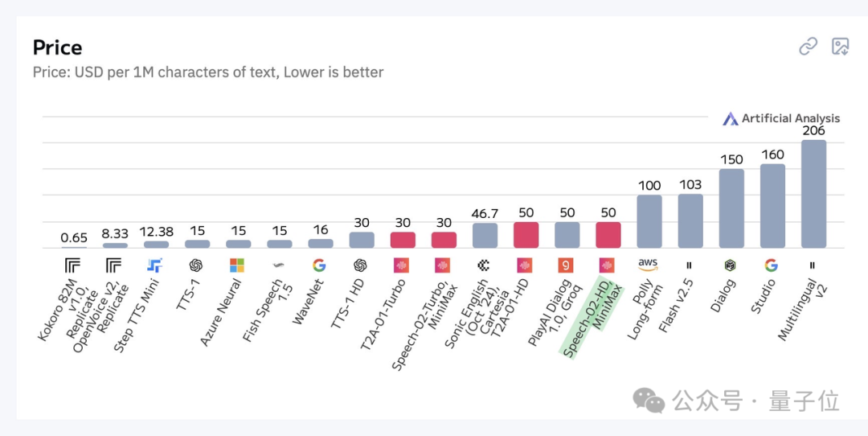Click the bar labeled 46.7
This screenshot has width=868, height=436.
[x=485, y=236]
